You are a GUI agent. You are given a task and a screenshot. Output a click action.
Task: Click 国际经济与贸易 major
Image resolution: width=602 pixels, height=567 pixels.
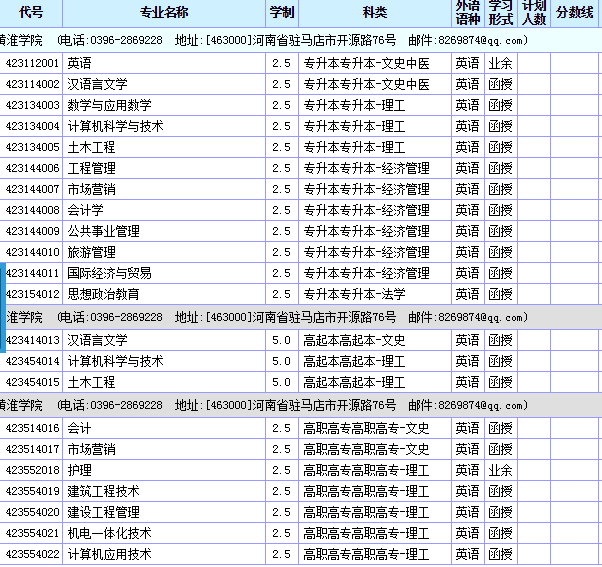click(x=109, y=273)
